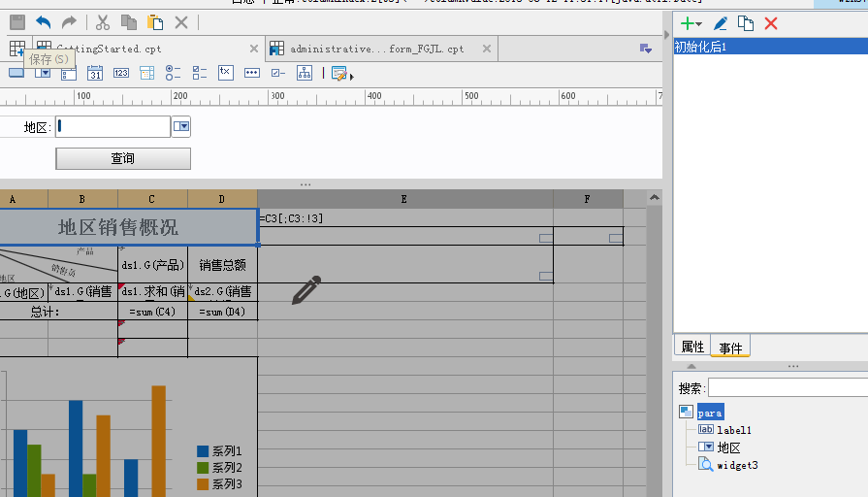
Task: Click the 查询 button
Action: pos(123,158)
